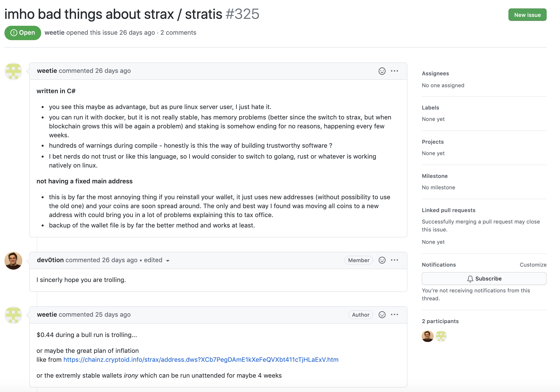The image size is (560, 392).
Task: Click the Member badge on dev0tion's comment
Action: [359, 260]
